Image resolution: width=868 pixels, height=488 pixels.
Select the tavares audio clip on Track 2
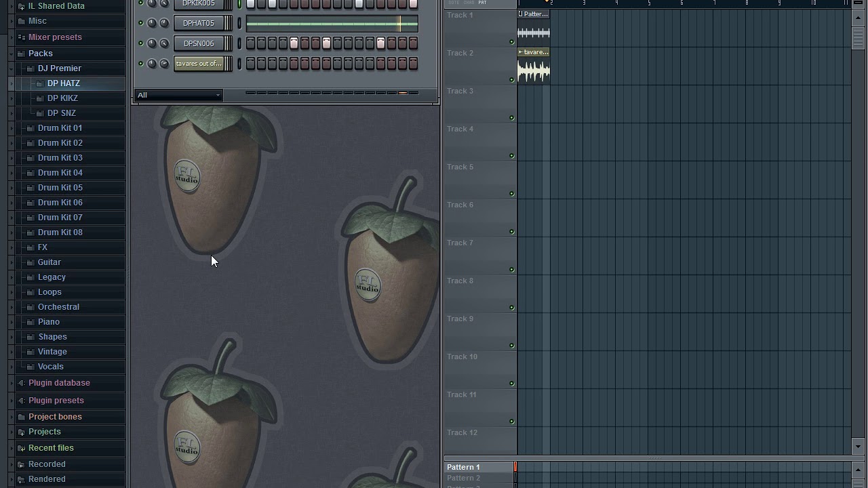pyautogui.click(x=534, y=65)
